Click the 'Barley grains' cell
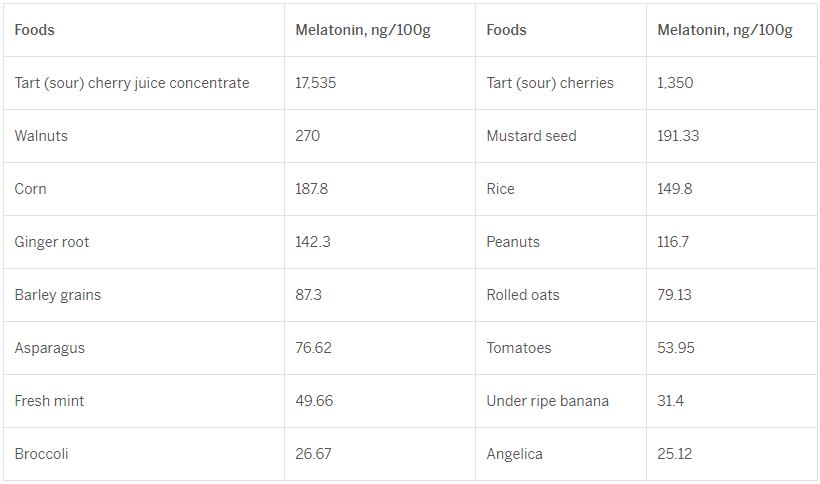Screen dimensions: 820x484 tap(58, 295)
